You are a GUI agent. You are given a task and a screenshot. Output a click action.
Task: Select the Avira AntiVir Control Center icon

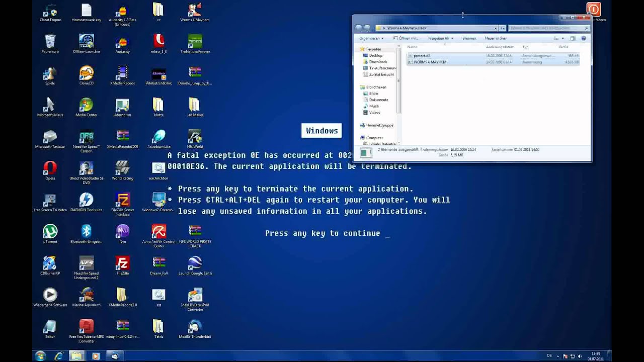[x=158, y=236]
